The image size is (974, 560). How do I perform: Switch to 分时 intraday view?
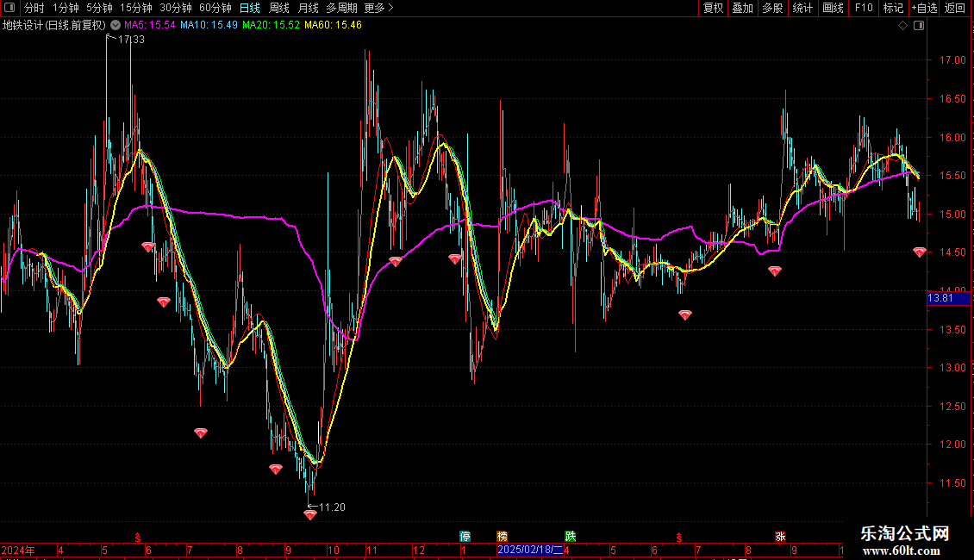[x=34, y=8]
